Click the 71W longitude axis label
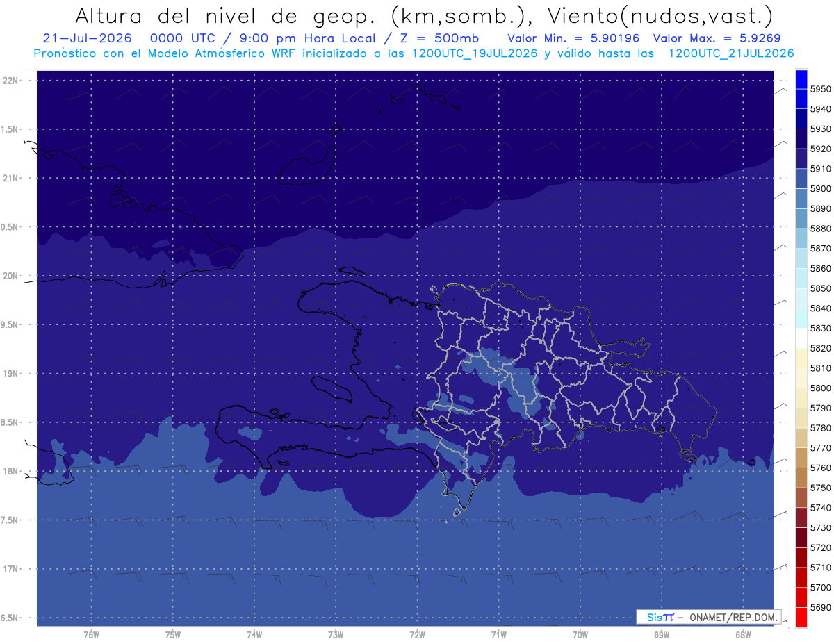Screen dimensions: 834x644 [498, 635]
